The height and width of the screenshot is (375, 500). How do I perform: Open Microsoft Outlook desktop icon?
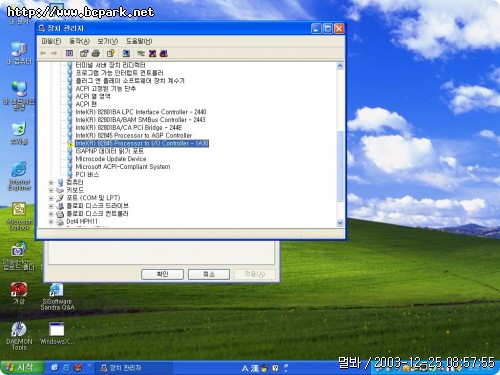(19, 216)
